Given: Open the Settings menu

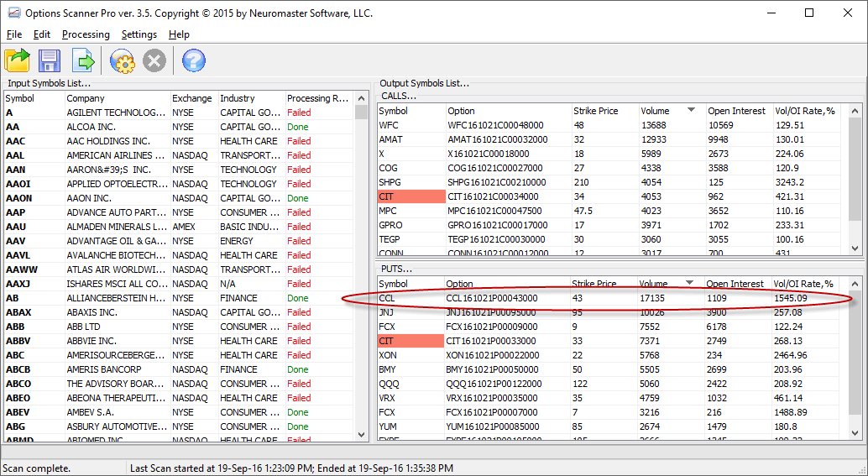Looking at the screenshot, I should pyautogui.click(x=139, y=34).
